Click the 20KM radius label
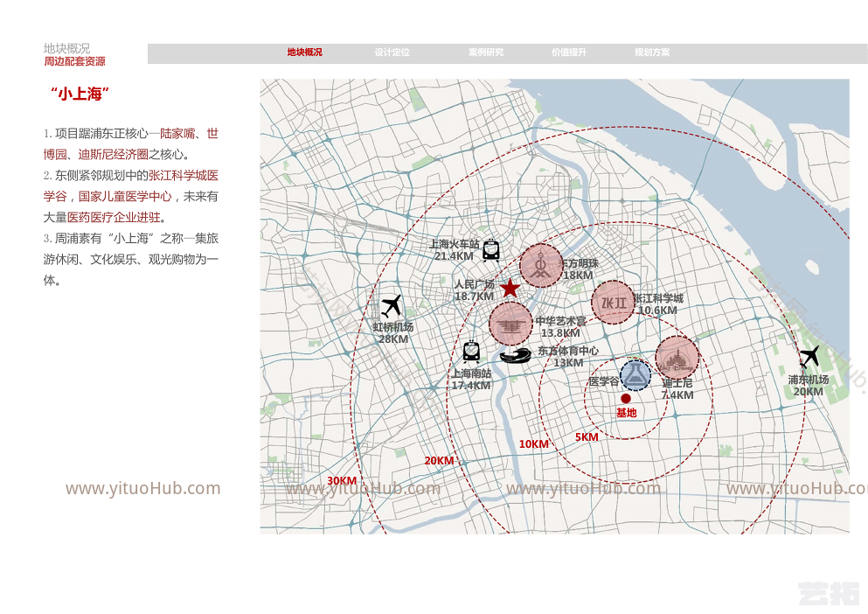The height and width of the screenshot is (614, 868). (x=439, y=460)
